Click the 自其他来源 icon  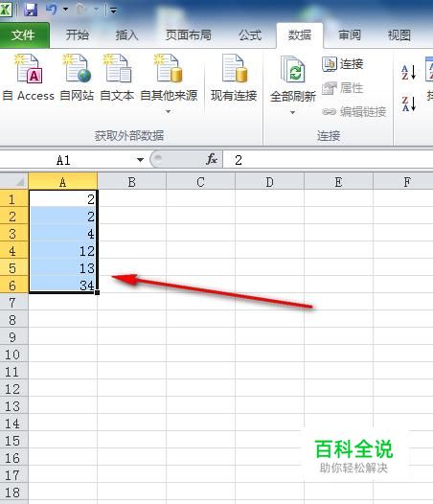tap(169, 69)
